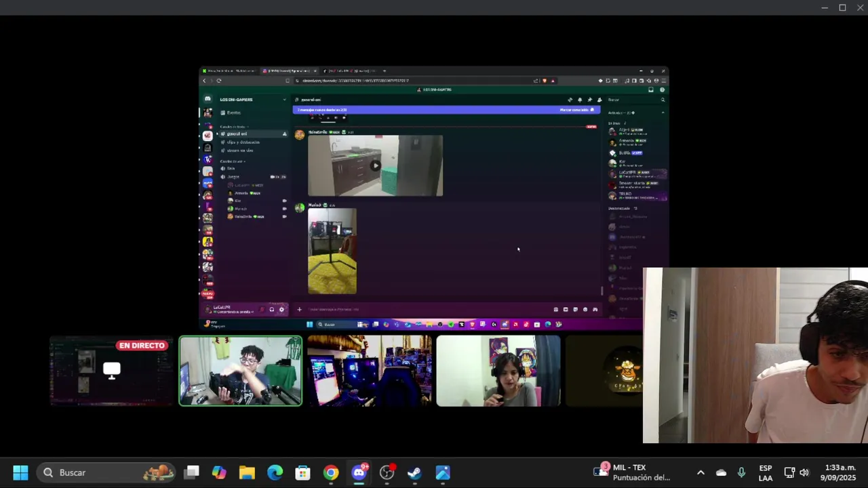
Task: Click the taskbar Buscar search box
Action: [x=106, y=472]
